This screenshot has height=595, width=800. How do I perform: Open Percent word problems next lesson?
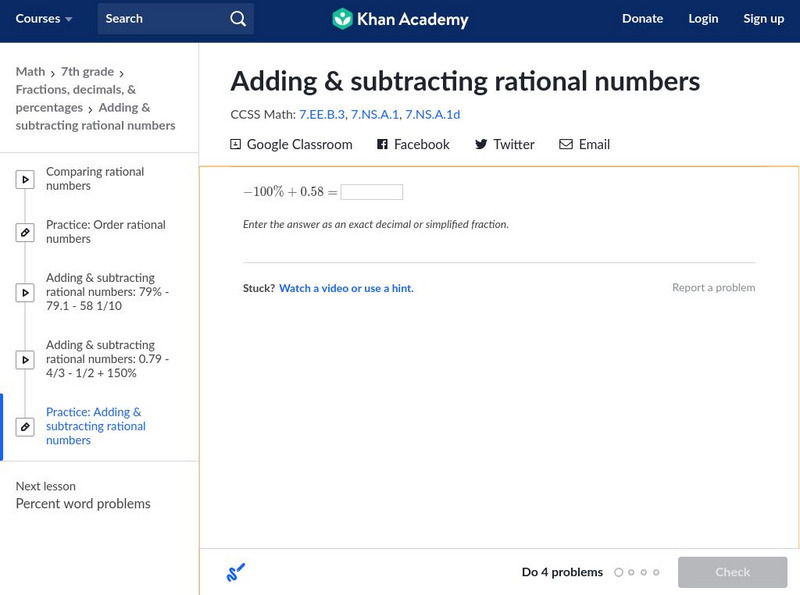(x=83, y=504)
